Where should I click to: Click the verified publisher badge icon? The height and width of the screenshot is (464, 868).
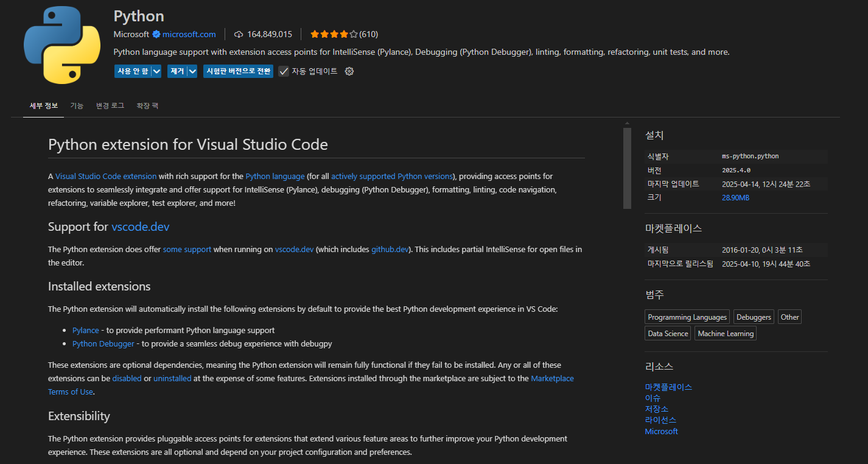click(156, 34)
